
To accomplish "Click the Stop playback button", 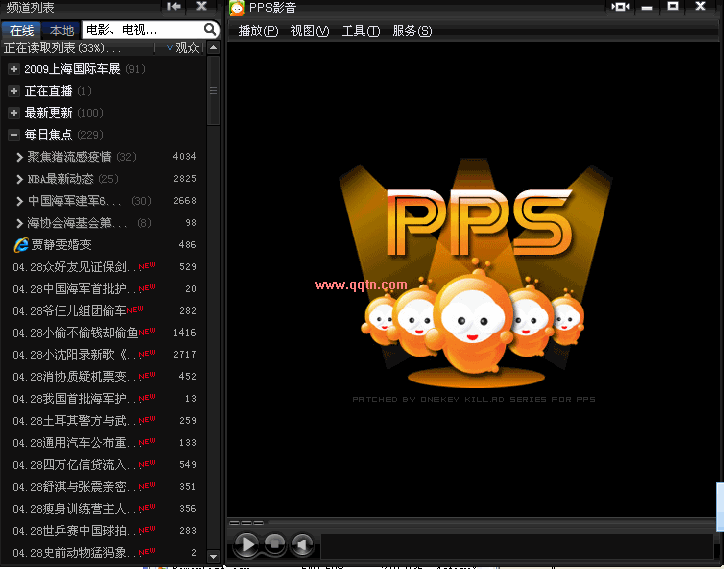I will click(x=274, y=545).
